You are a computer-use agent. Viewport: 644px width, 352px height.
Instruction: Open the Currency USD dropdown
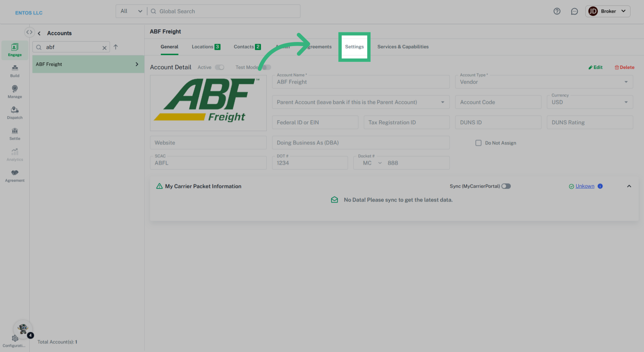coord(590,102)
